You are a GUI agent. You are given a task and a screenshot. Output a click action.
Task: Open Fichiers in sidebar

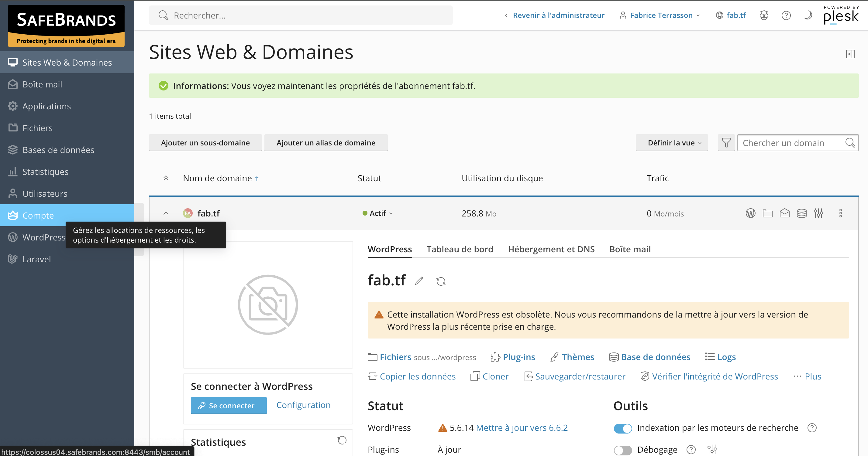pos(67,128)
